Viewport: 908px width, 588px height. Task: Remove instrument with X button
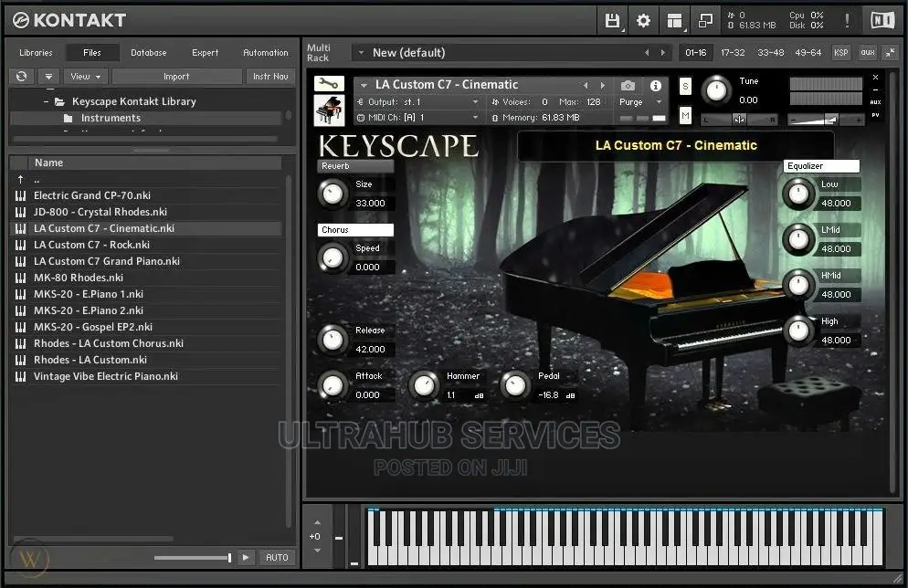(x=875, y=77)
